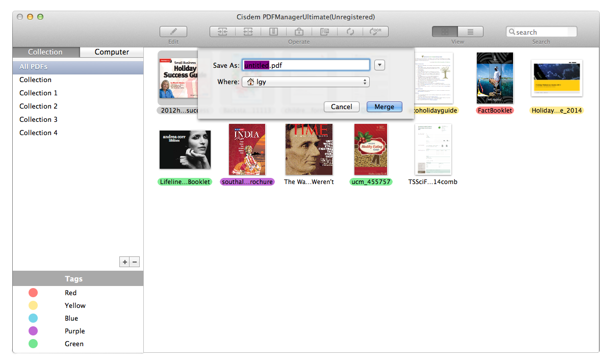Viewport: 612px width, 364px height.
Task: Click the Purple tag color dot
Action: [33, 331]
